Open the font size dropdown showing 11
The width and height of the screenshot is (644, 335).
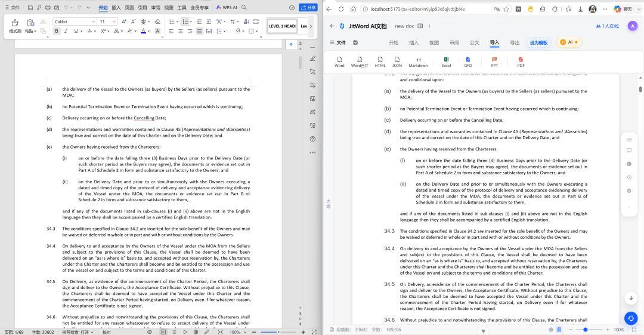tap(114, 21)
